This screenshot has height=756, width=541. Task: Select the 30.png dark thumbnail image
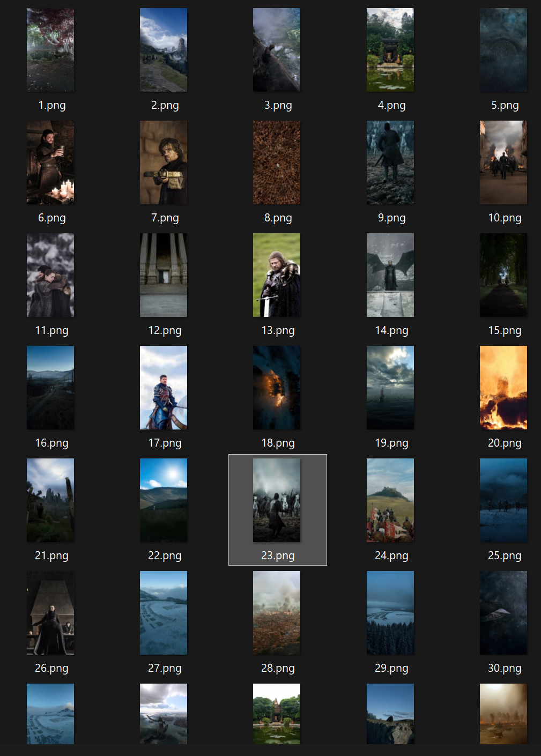tap(503, 613)
